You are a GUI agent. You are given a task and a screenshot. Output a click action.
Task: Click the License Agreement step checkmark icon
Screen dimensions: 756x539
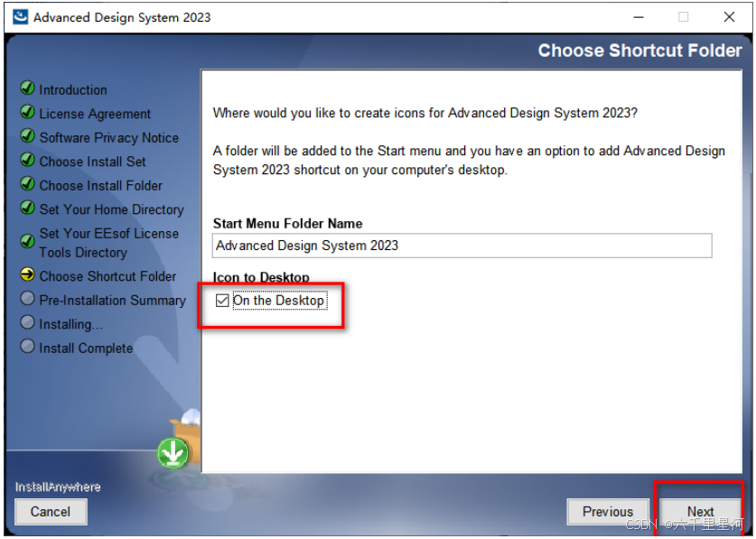click(28, 114)
